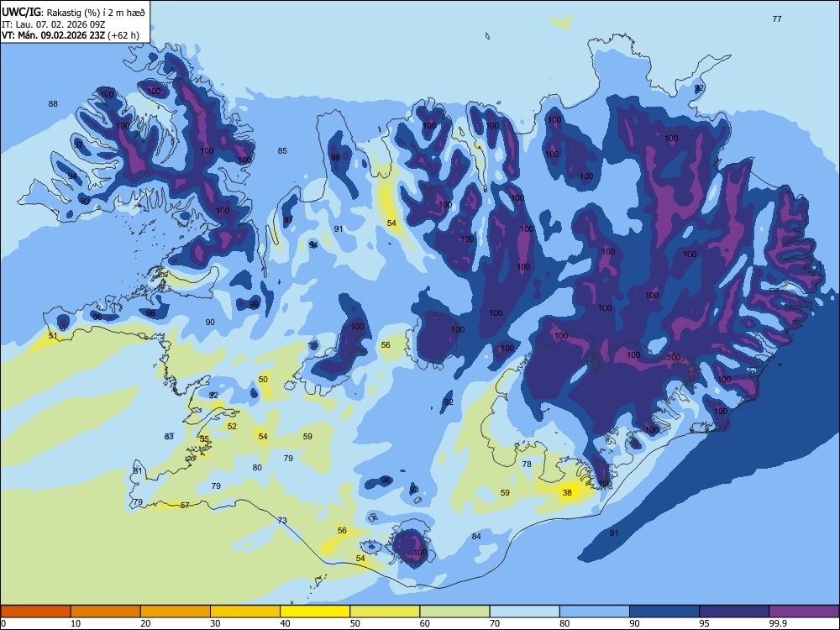Screen dimensions: 840x630
Task: Click the title 'Rakastig (%) í 2 m hæð'
Action: click(96, 13)
